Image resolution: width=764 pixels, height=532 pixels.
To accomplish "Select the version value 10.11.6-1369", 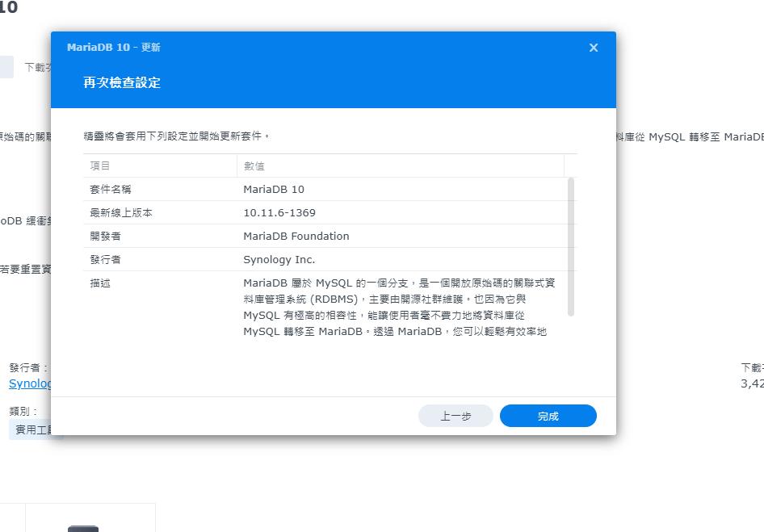I will [x=279, y=212].
